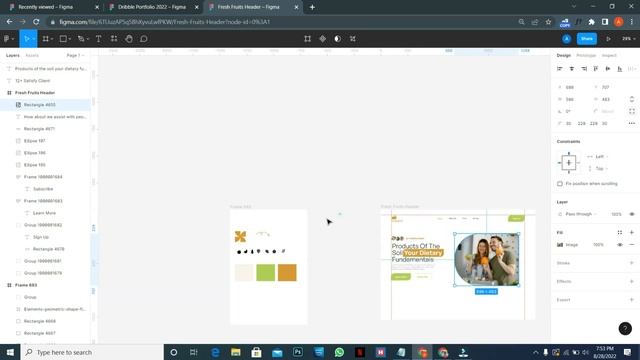Remove the Image fill

[632, 244]
